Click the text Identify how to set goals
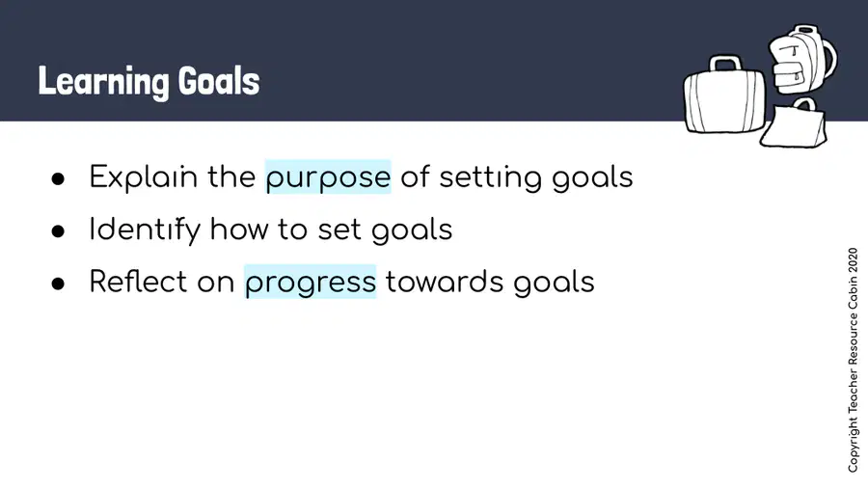The width and height of the screenshot is (868, 488). click(x=271, y=230)
